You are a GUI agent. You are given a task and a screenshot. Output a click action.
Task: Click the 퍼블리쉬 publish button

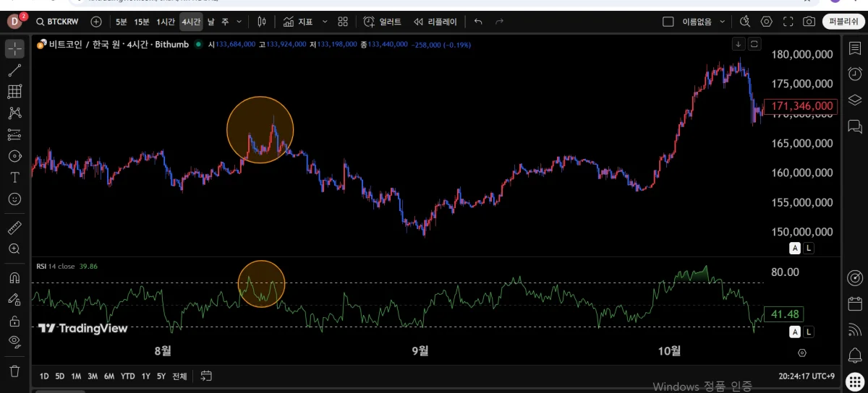(843, 22)
